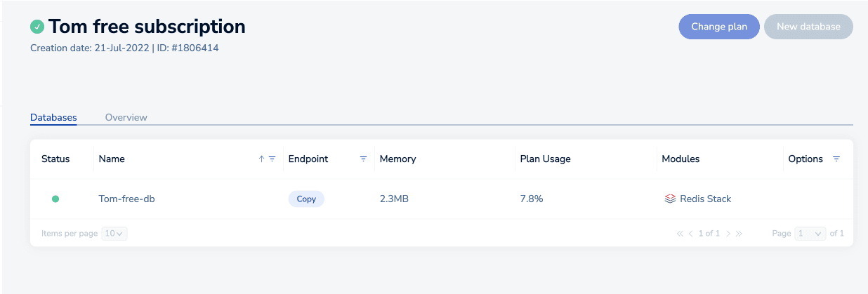Sort databases by Name ascending arrow

click(x=261, y=159)
